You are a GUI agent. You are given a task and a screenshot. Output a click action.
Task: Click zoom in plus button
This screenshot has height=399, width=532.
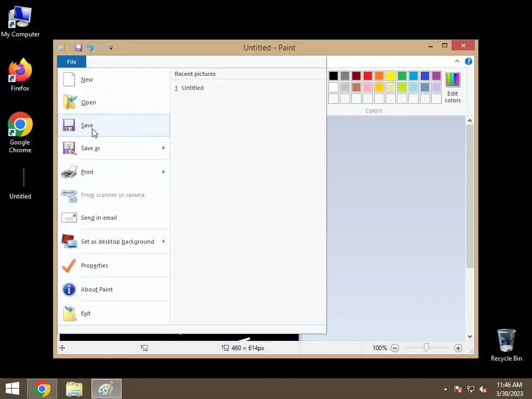click(458, 348)
